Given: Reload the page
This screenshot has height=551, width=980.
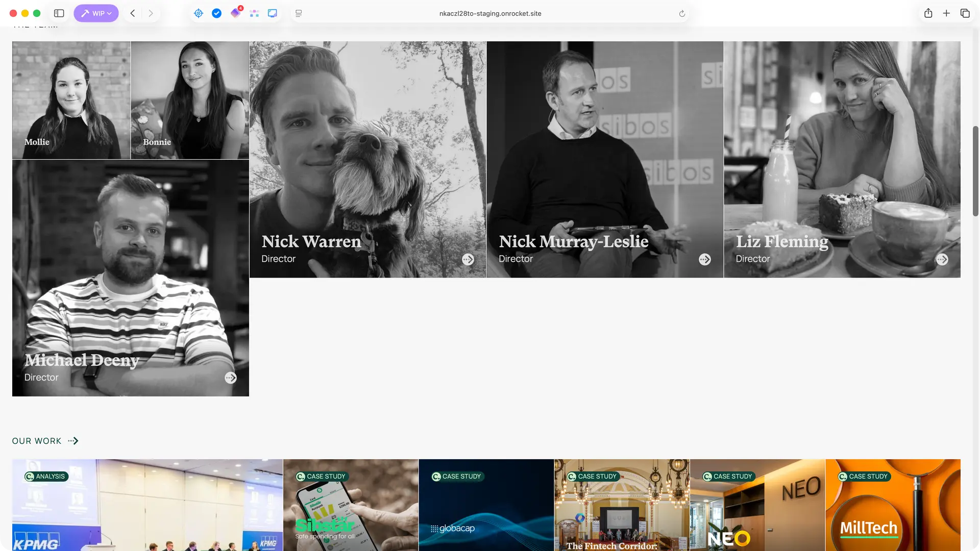Looking at the screenshot, I should click(x=682, y=14).
